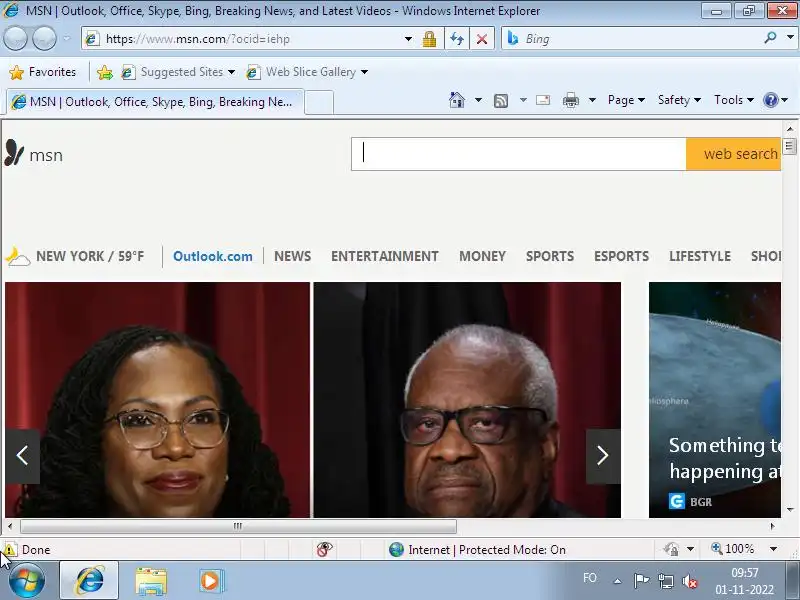Click the Help question mark icon

[x=770, y=100]
